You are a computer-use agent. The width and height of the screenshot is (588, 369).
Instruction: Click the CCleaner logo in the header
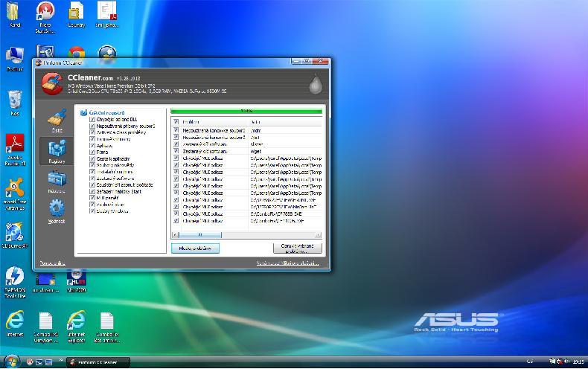pyautogui.click(x=52, y=83)
